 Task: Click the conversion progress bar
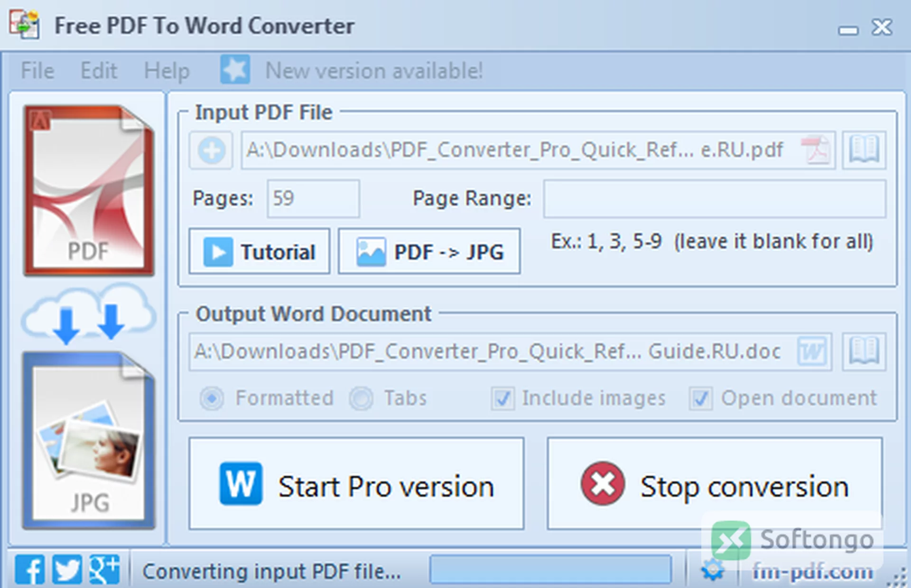click(x=550, y=569)
